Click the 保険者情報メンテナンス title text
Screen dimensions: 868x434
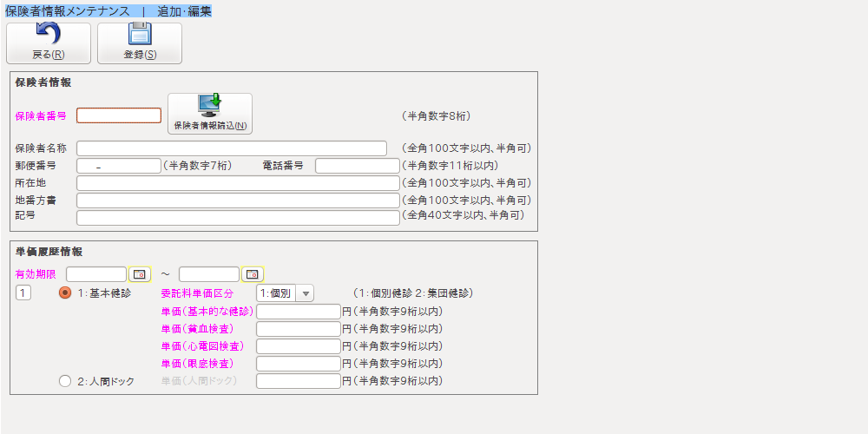(68, 11)
